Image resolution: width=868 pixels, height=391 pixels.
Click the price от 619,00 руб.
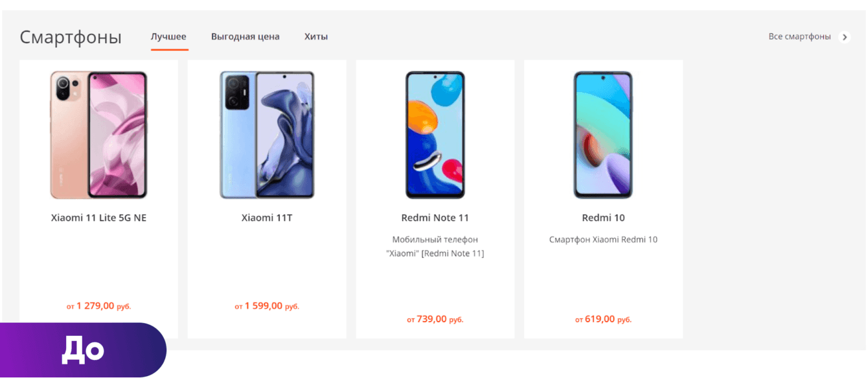pos(603,320)
